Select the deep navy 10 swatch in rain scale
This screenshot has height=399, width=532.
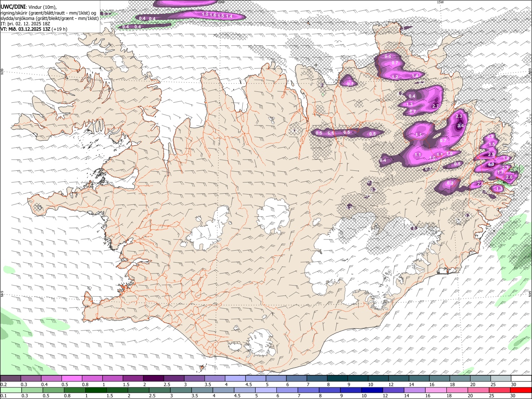tap(372, 390)
